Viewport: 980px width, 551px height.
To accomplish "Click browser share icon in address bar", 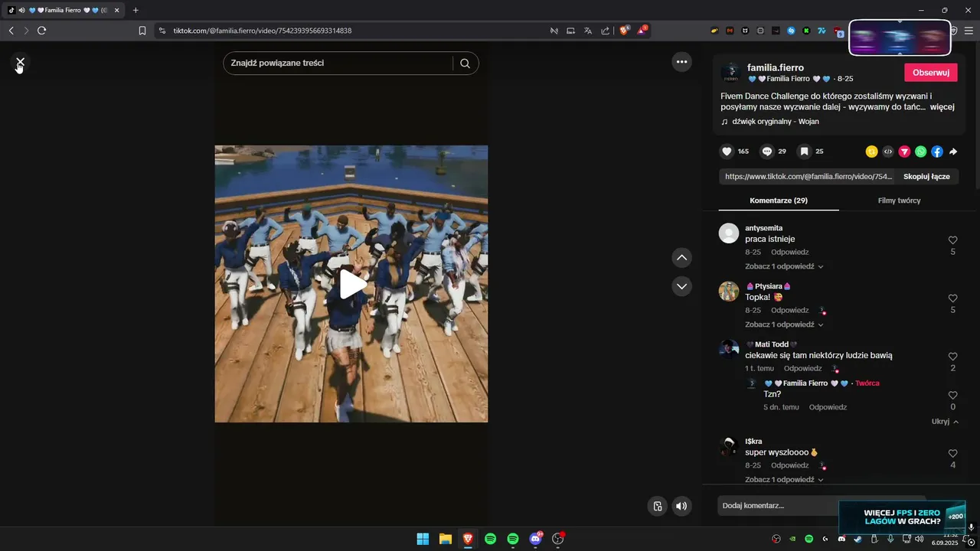I will tap(605, 31).
